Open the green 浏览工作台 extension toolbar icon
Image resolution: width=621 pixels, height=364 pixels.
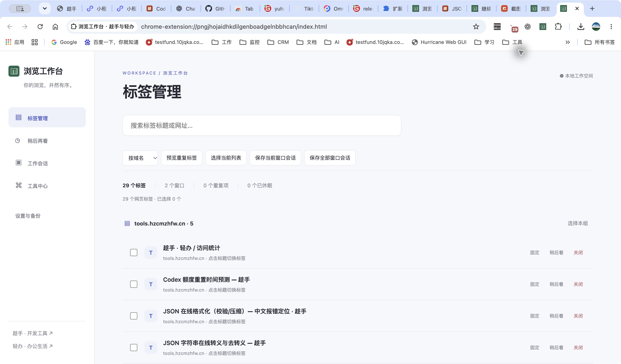[x=543, y=27]
